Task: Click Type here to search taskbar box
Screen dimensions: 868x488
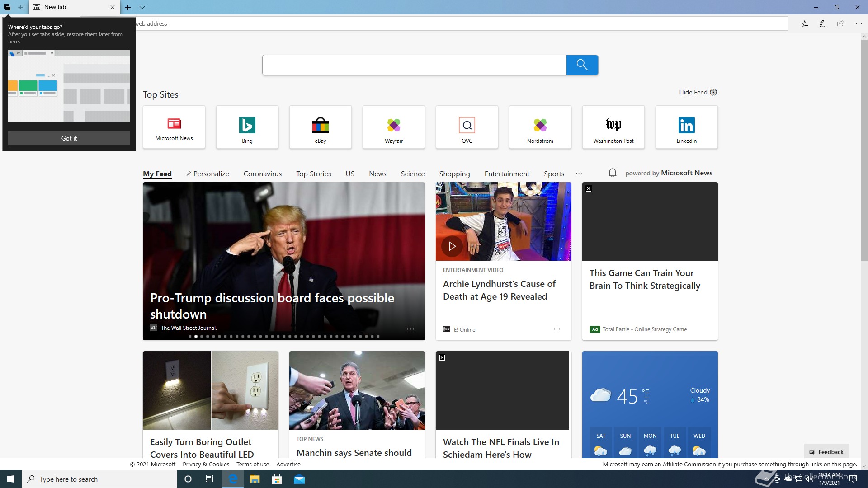Action: pos(99,479)
